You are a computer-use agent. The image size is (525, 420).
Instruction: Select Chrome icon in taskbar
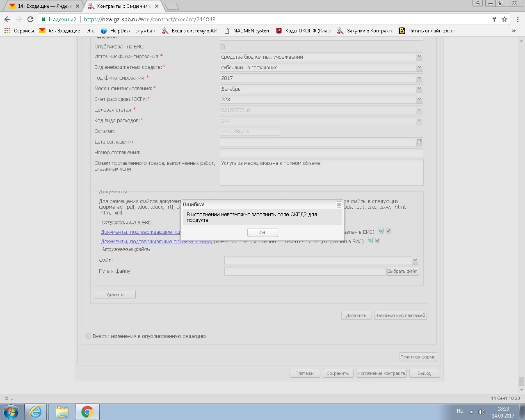tap(87, 412)
